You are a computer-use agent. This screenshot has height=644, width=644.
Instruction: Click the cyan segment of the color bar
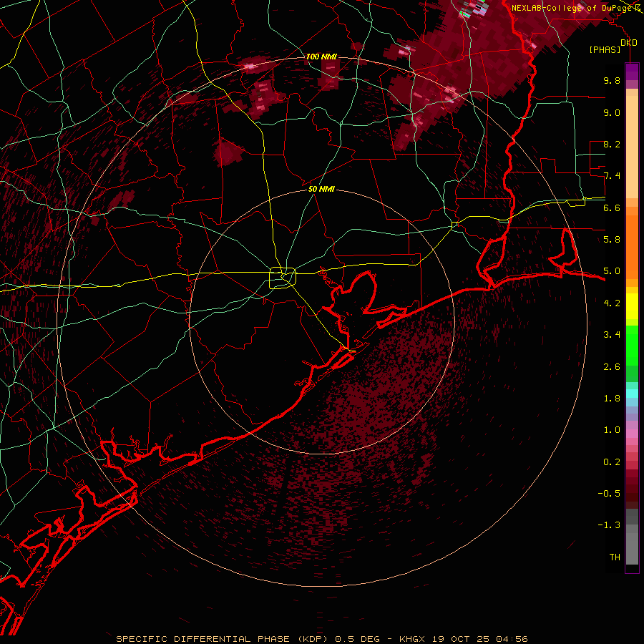(x=632, y=394)
